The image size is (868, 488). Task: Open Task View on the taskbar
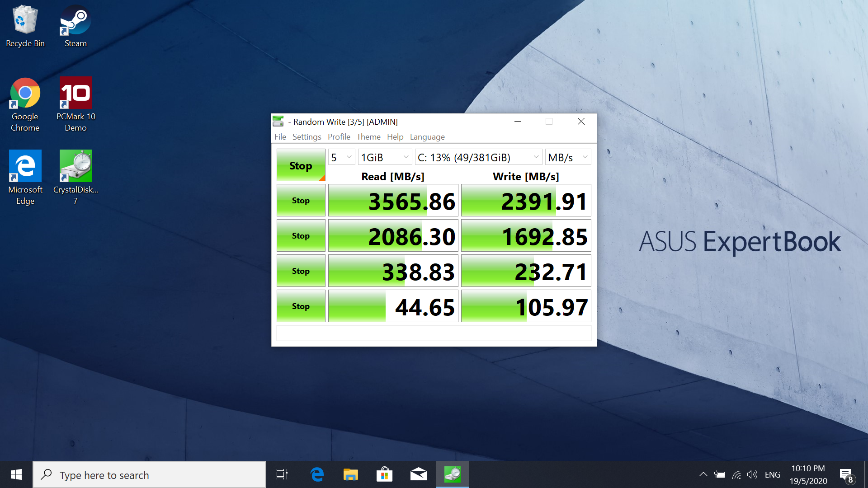point(282,474)
